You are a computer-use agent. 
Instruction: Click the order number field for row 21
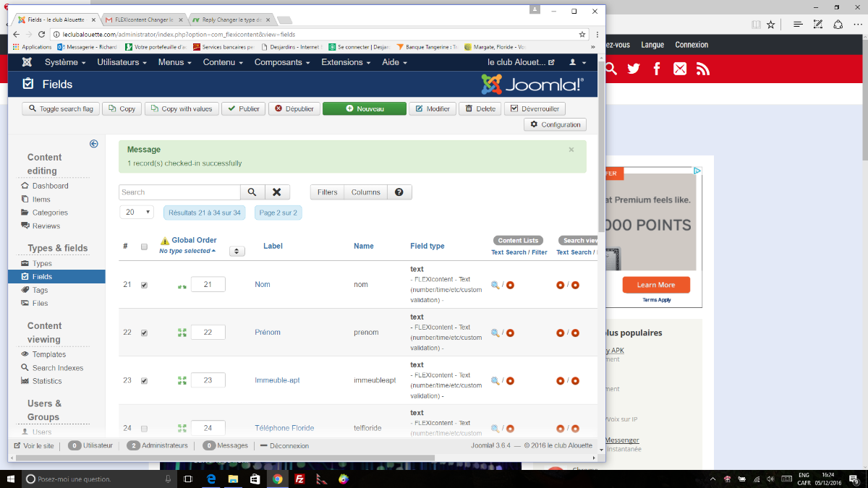208,285
